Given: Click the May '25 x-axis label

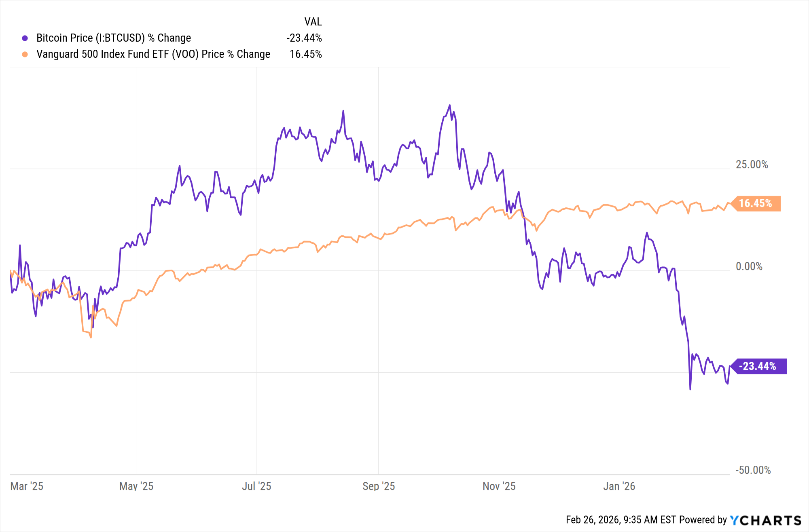Looking at the screenshot, I should pyautogui.click(x=136, y=486).
